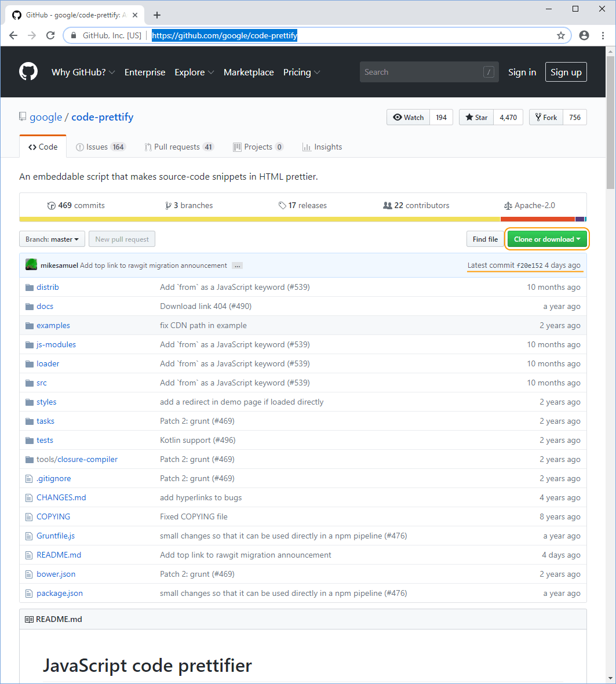This screenshot has height=684, width=616.
Task: Click the browser address bar URL
Action: click(224, 35)
